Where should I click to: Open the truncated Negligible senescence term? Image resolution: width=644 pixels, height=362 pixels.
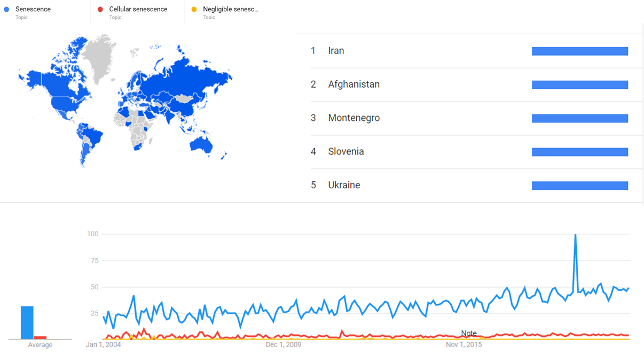click(231, 10)
